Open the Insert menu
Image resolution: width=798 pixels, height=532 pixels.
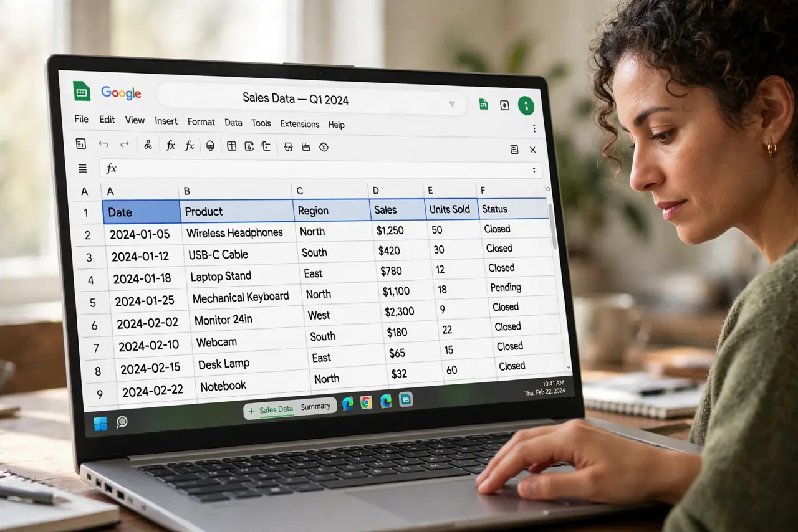click(166, 121)
